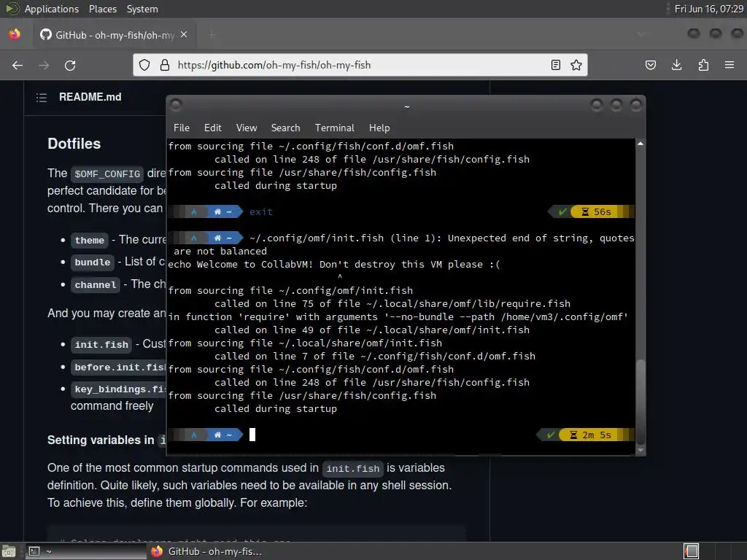Open the terminal View menu

247,128
